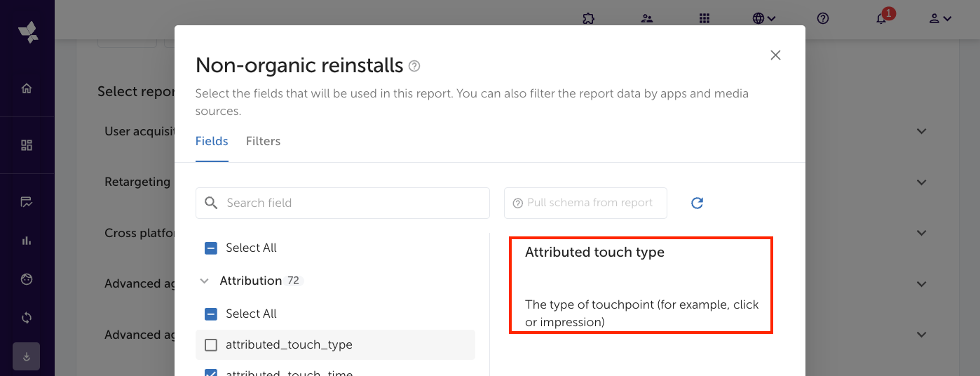Open the Home icon in sidebar
The height and width of the screenshot is (376, 980).
[x=27, y=88]
